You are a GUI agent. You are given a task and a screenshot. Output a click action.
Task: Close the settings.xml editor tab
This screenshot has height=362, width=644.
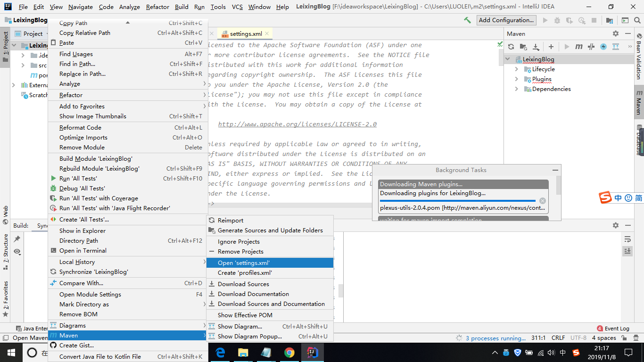click(268, 34)
